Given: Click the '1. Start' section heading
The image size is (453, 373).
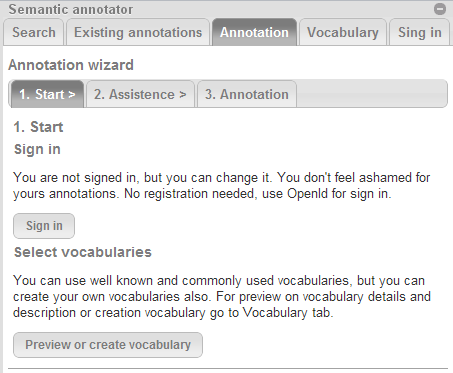Looking at the screenshot, I should pos(38,127).
